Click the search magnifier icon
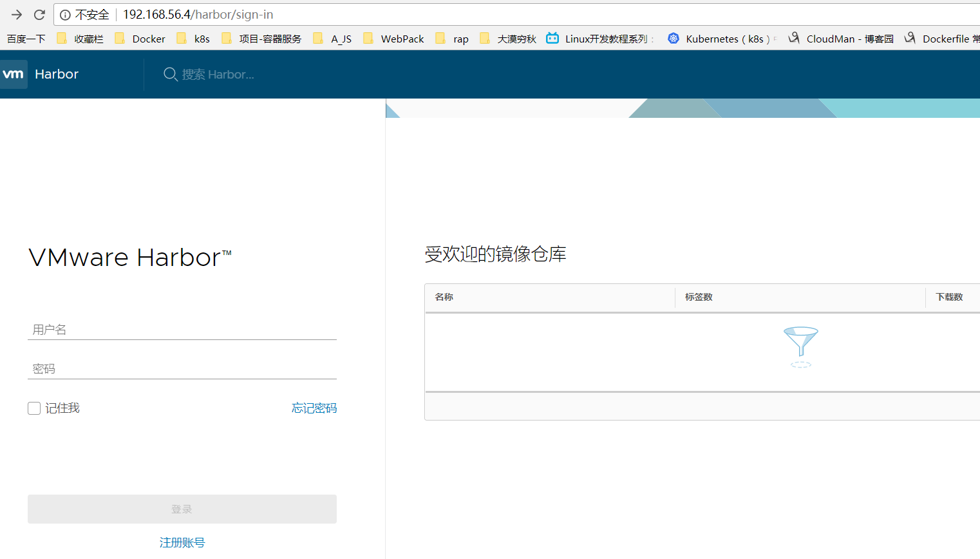The width and height of the screenshot is (980, 559). (x=171, y=75)
